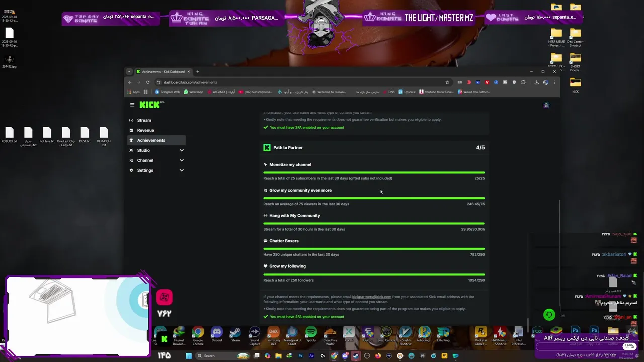Expand the Settings menu chevron
644x362 pixels.
182,170
